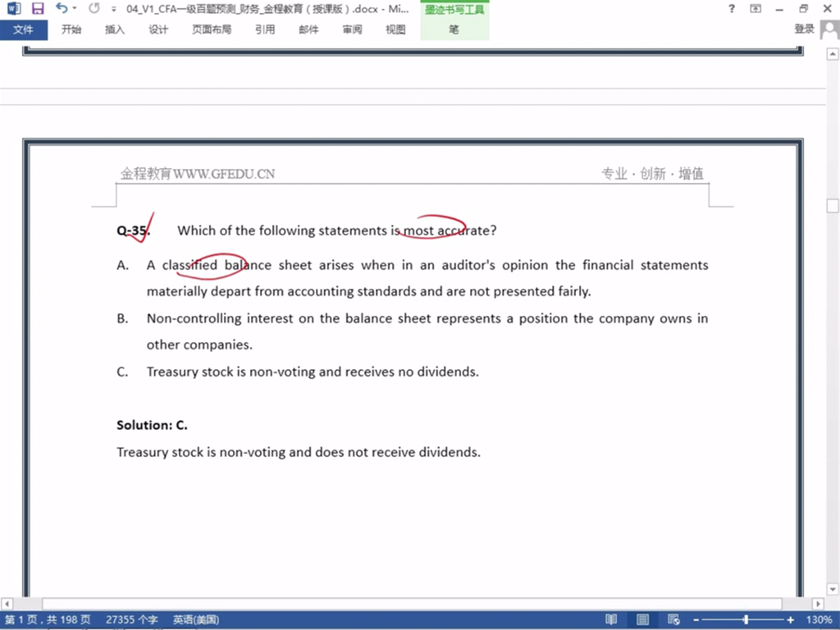Switch to Read Mode view icon
840x630 pixels.
coord(611,620)
